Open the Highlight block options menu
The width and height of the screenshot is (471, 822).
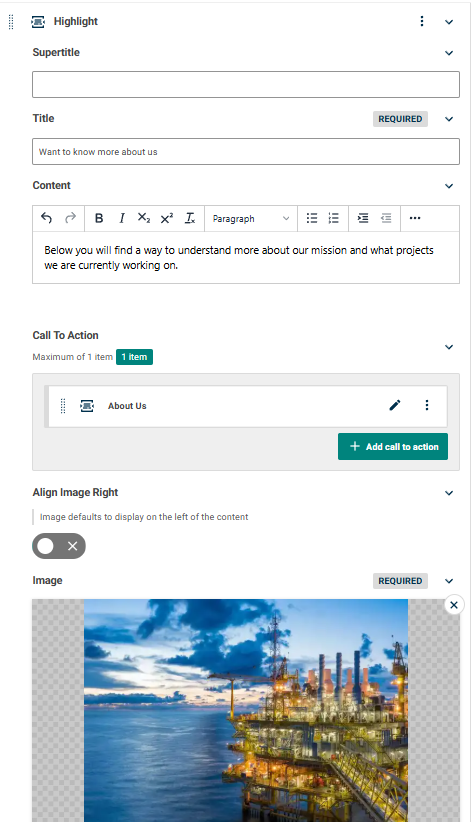[x=422, y=21]
